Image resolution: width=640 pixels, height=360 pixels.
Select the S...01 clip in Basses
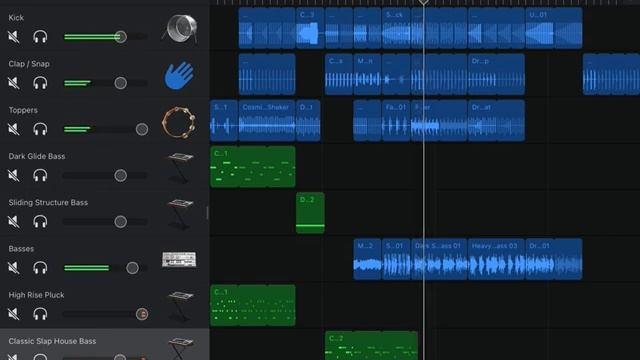396,259
